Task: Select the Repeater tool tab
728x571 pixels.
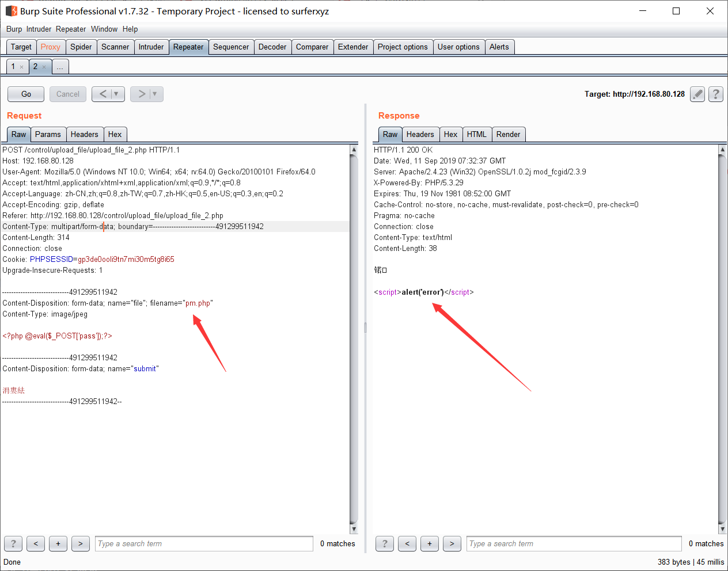Action: 188,47
